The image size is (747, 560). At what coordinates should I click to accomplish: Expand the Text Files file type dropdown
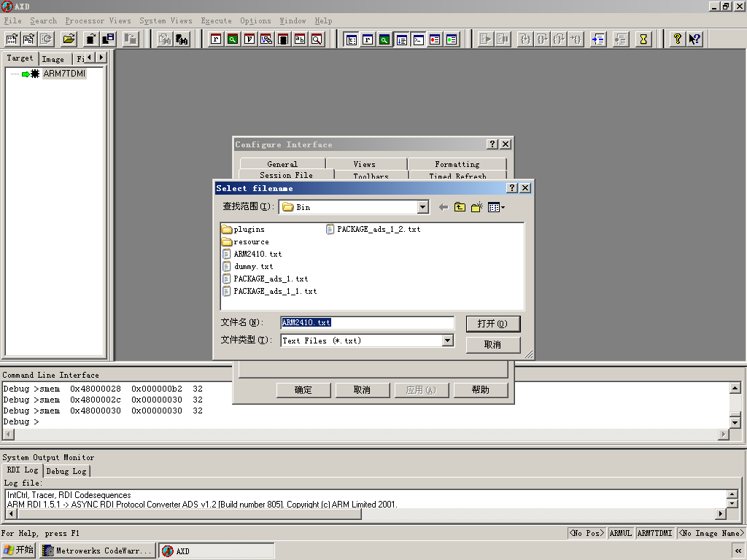(x=447, y=341)
